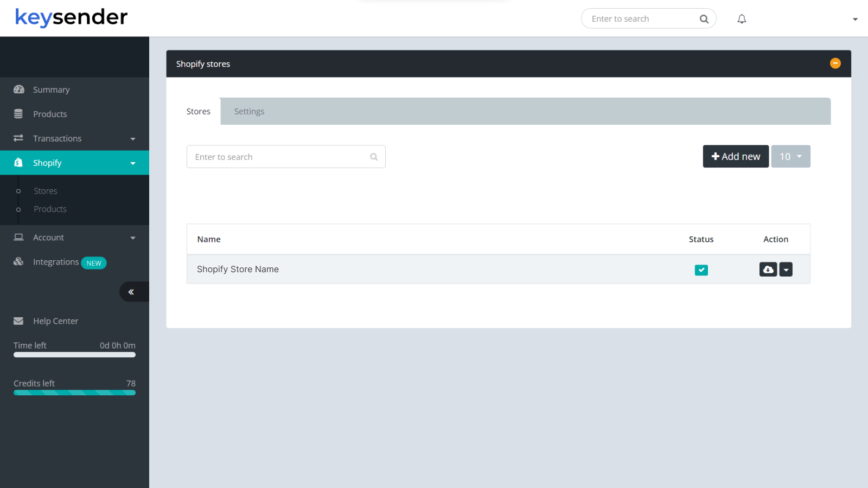Expand the action dropdown next to the download icon
This screenshot has width=868, height=488.
[x=786, y=269]
